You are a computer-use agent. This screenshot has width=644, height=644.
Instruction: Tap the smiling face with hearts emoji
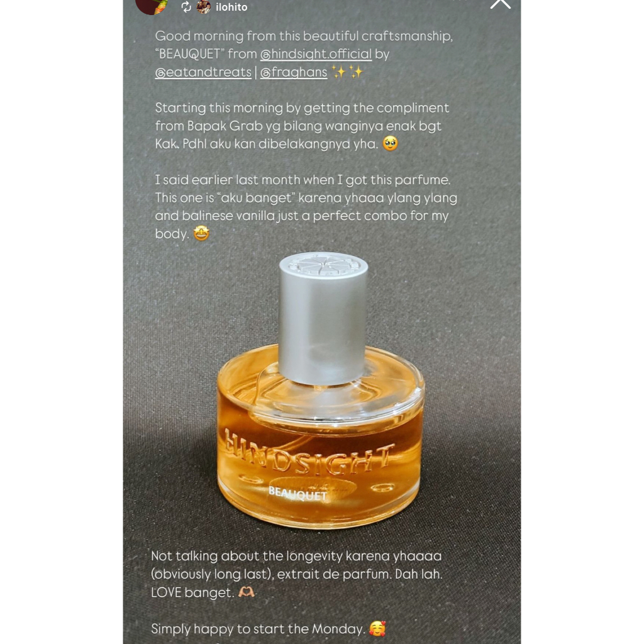click(377, 628)
